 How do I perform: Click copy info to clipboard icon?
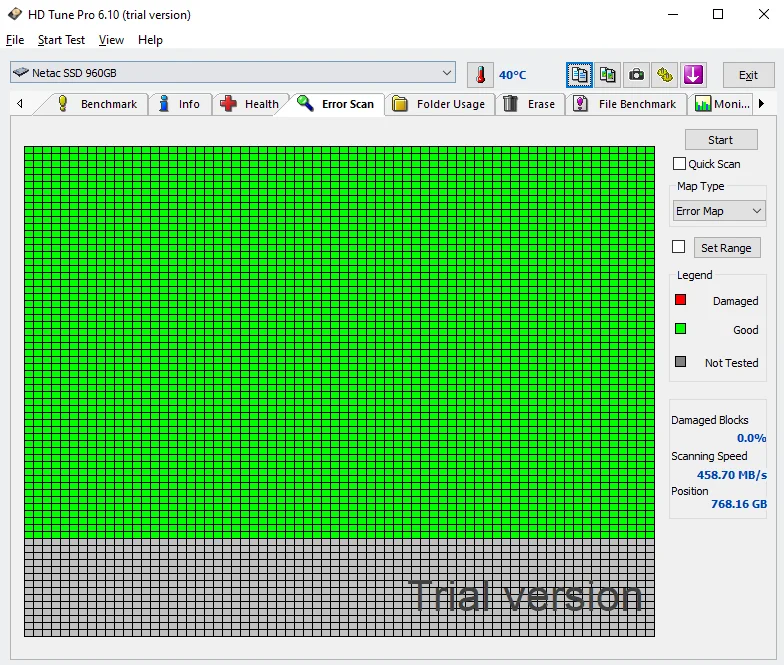click(580, 75)
